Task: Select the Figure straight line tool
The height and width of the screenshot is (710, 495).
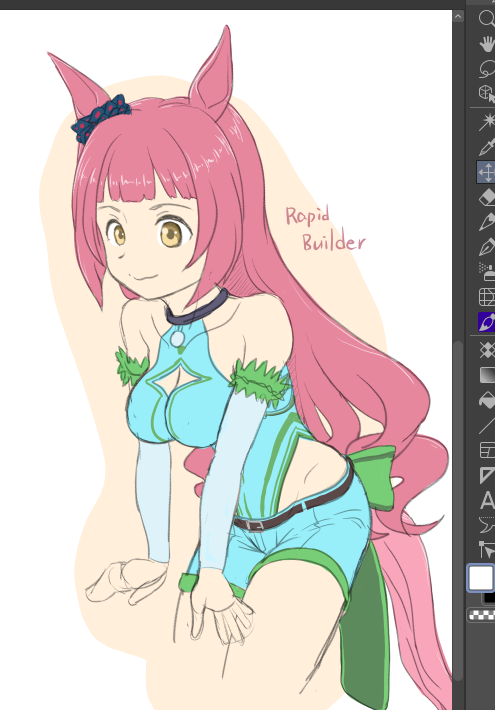Action: click(487, 425)
